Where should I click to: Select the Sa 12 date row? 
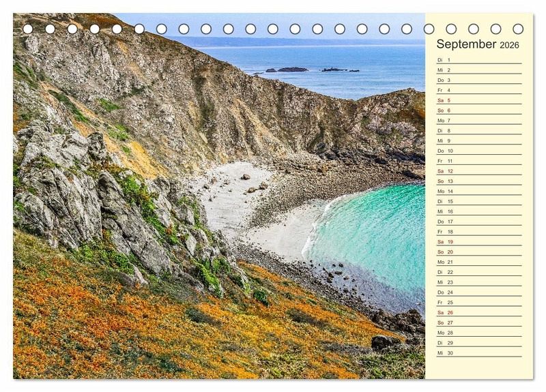pyautogui.click(x=478, y=171)
